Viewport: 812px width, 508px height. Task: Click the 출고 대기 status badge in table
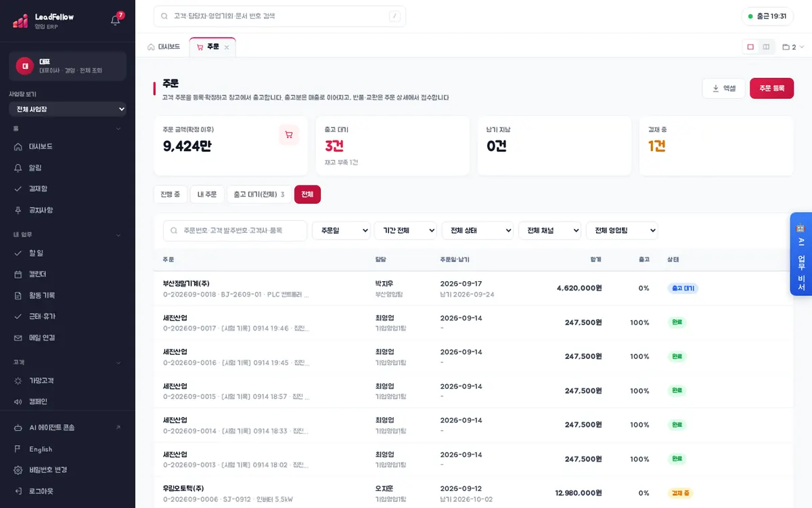pyautogui.click(x=683, y=288)
